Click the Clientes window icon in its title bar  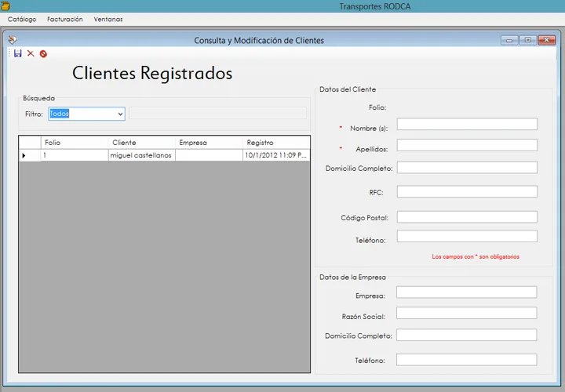(x=13, y=40)
